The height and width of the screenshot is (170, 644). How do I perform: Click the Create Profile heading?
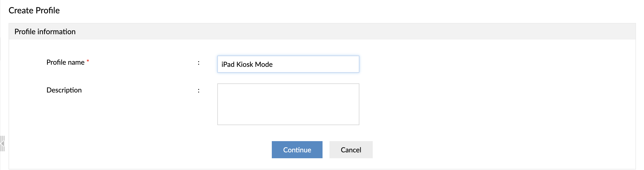pos(34,10)
